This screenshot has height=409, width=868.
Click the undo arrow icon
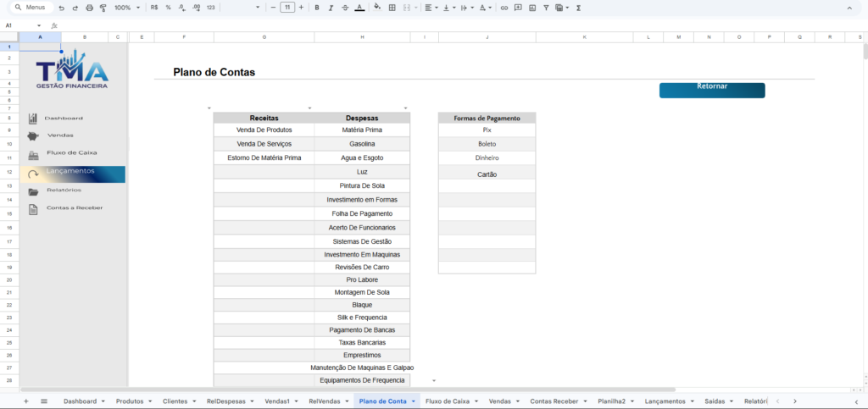(x=61, y=8)
